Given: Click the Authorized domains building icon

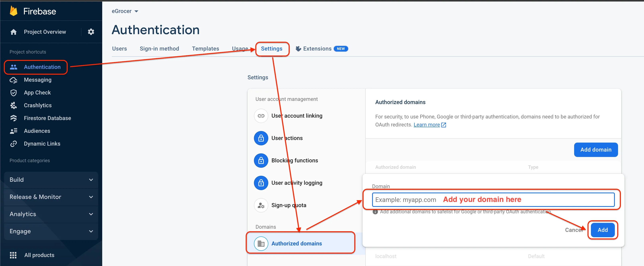Looking at the screenshot, I should pyautogui.click(x=261, y=243).
